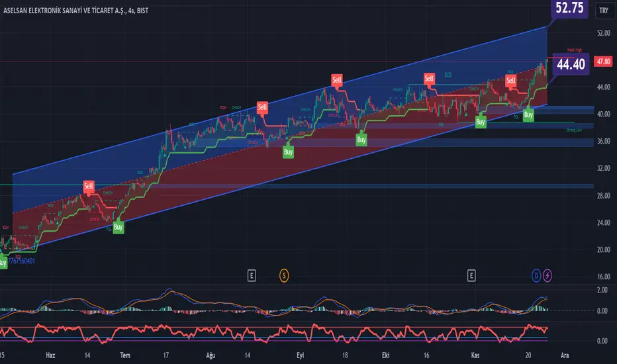
Task: Click the ASELSAN ELEKTRONİK symbol title
Action: coord(76,11)
